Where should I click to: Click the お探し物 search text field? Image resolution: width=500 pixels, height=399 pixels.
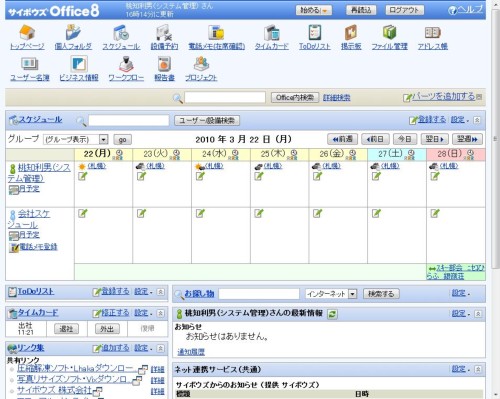259,294
